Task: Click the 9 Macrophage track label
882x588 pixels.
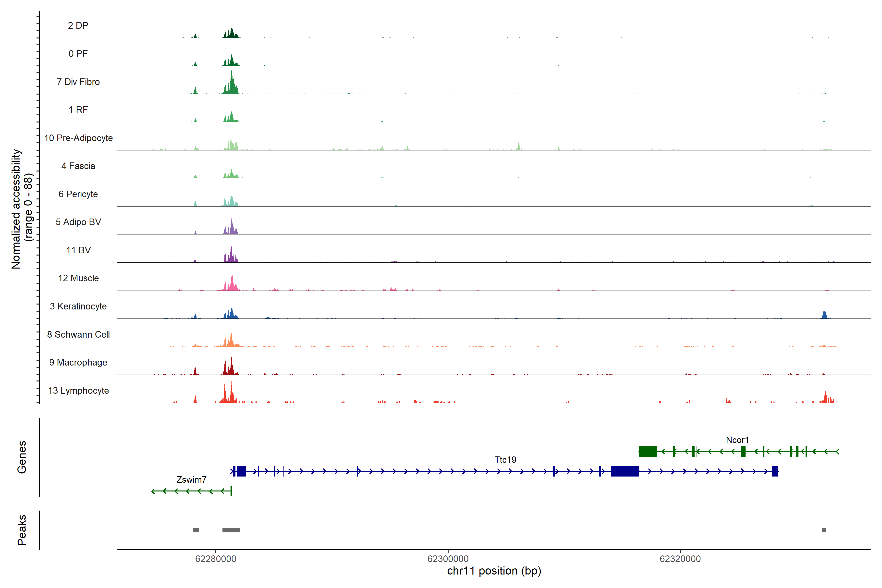Action: (78, 363)
